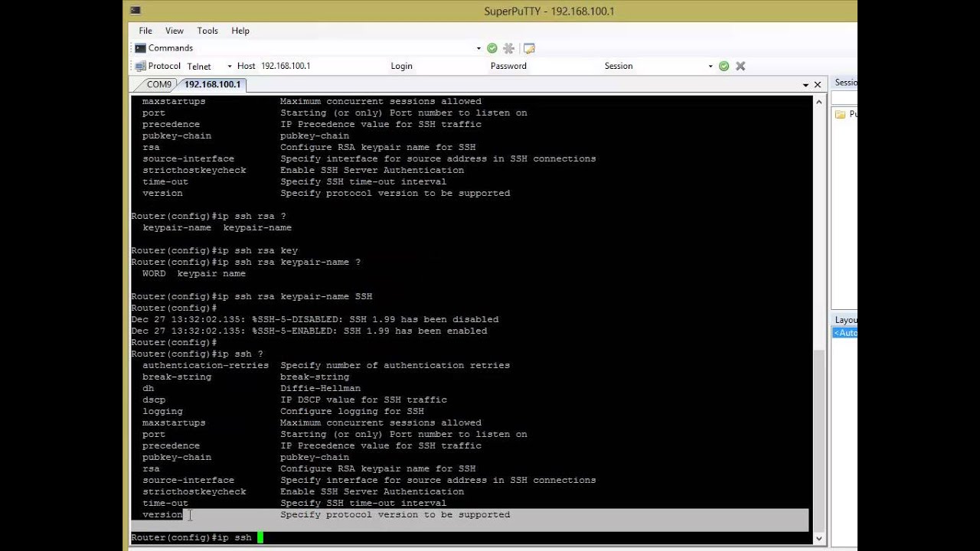Click the Host field 192.168.100.1
The width and height of the screenshot is (980, 551).
(x=285, y=66)
